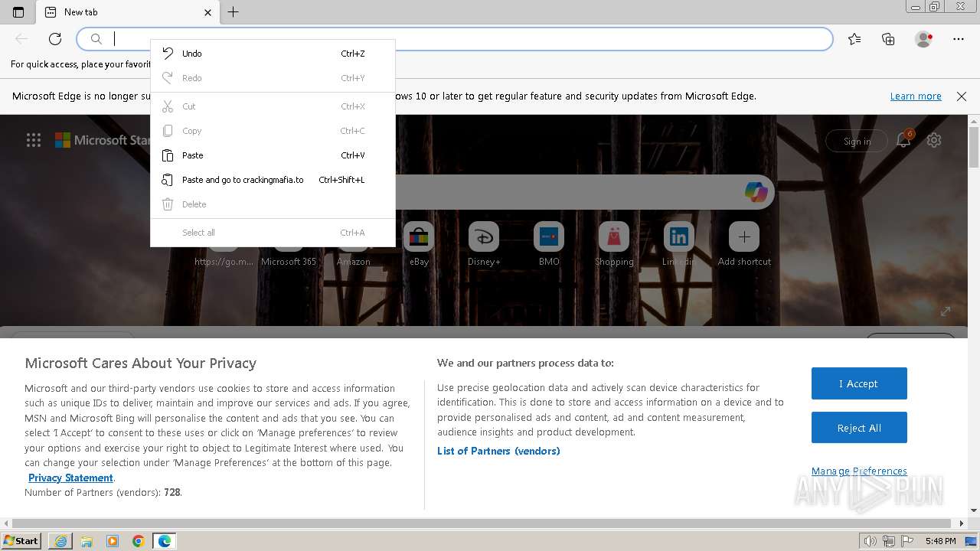
Task: Open the Windows Start button
Action: [x=21, y=541]
